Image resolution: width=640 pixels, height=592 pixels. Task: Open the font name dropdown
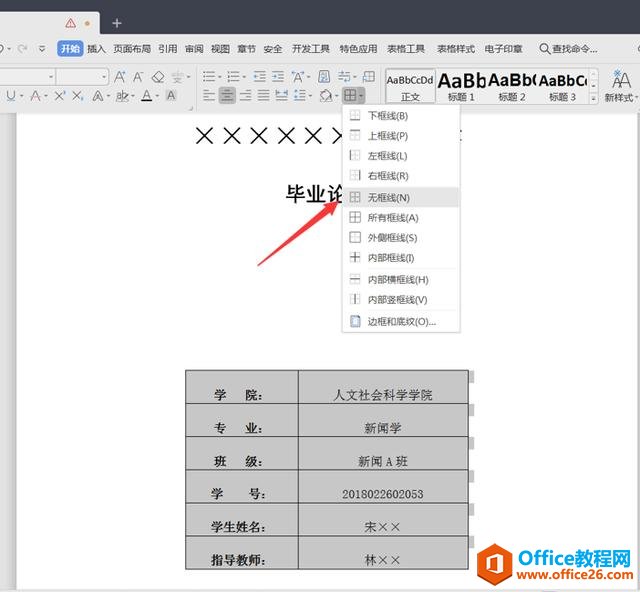51,76
